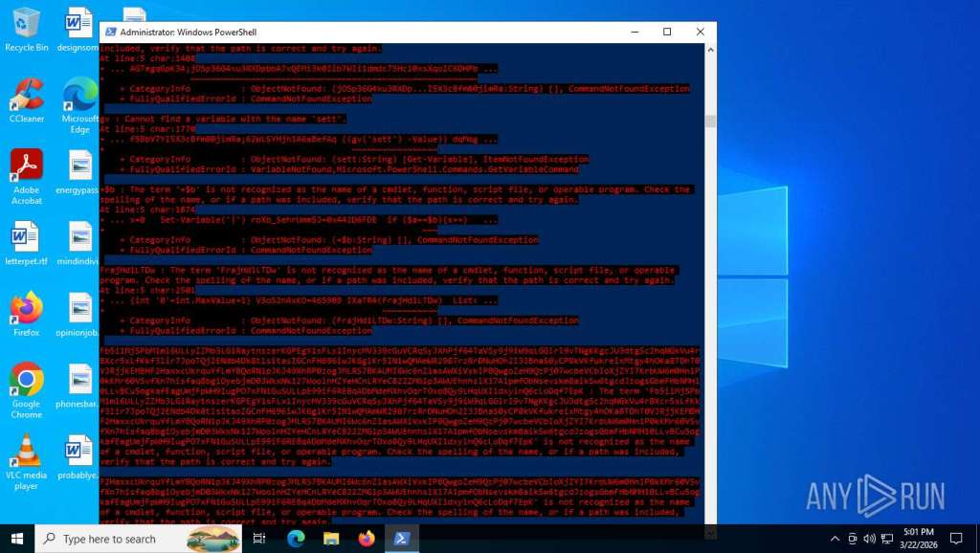Screen dimensions: 980x553
Task: Launch VLC media player from desktop
Action: 27,456
